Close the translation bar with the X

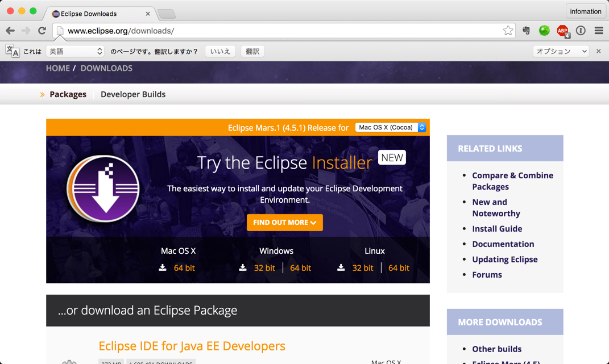click(599, 51)
